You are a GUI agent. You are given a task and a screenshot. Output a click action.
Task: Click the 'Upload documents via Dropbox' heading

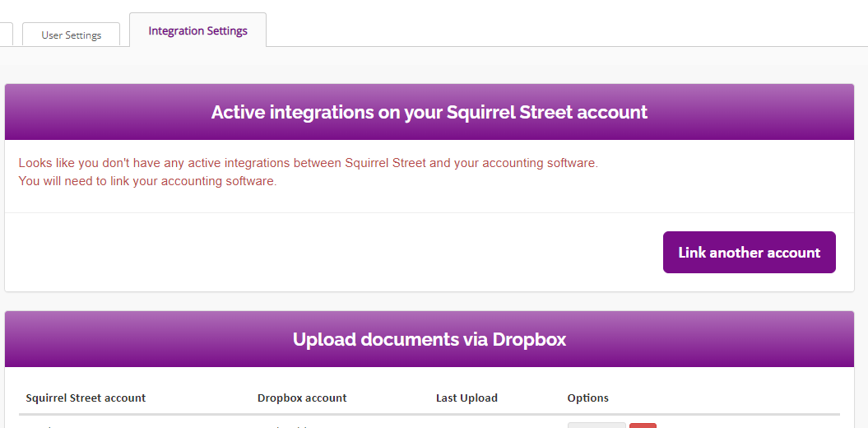click(429, 339)
